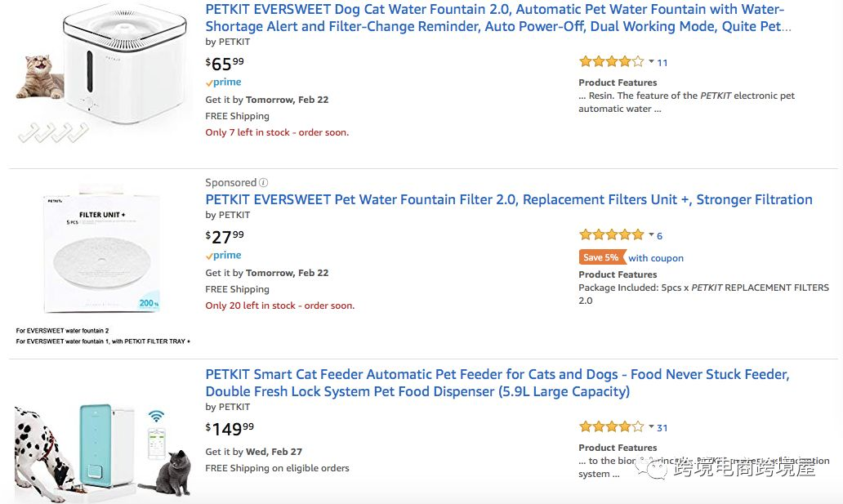The width and height of the screenshot is (843, 504).
Task: Open the PETKIT EVERSWEET Dog Cat Water Fountain title
Action: pyautogui.click(x=497, y=18)
